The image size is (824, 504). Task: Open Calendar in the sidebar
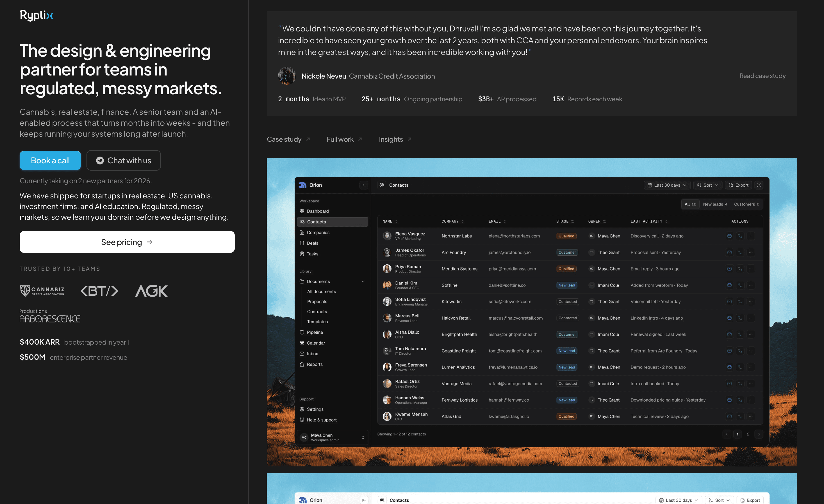[333, 343]
